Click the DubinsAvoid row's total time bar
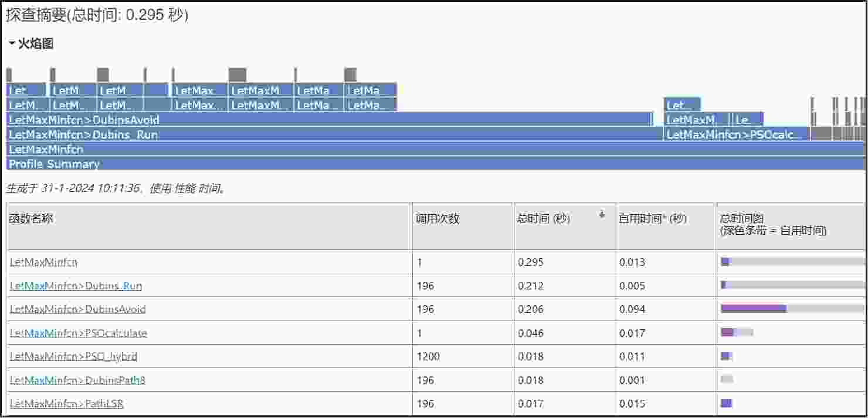The image size is (868, 418). coord(792,309)
